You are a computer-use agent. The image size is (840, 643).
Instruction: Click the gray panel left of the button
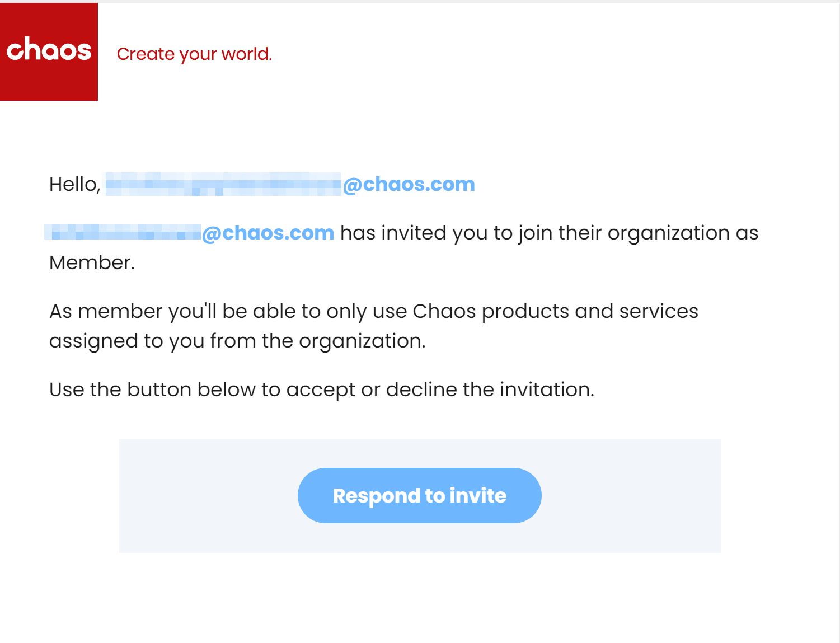pyautogui.click(x=208, y=496)
